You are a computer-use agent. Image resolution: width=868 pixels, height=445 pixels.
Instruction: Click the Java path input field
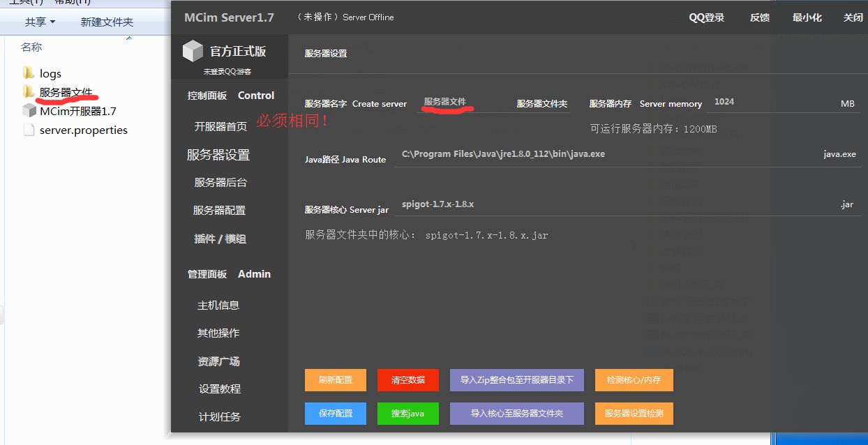tap(606, 154)
